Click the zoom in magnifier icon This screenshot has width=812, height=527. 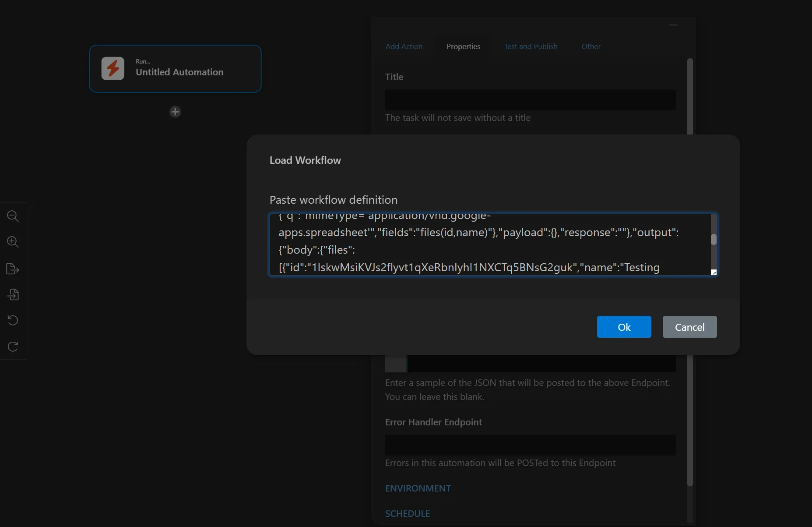click(13, 242)
